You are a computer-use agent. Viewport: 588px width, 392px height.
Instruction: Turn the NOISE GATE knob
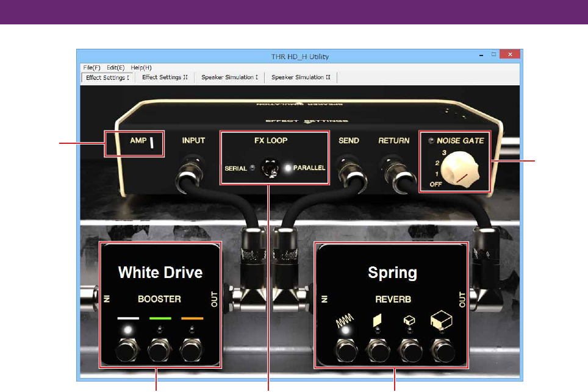point(460,170)
